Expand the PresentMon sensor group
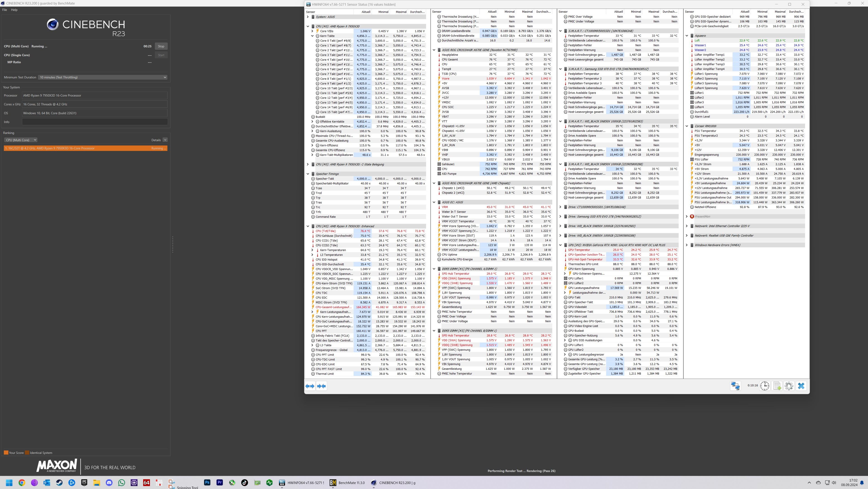Viewport: 868px width, 489px height. tap(687, 216)
